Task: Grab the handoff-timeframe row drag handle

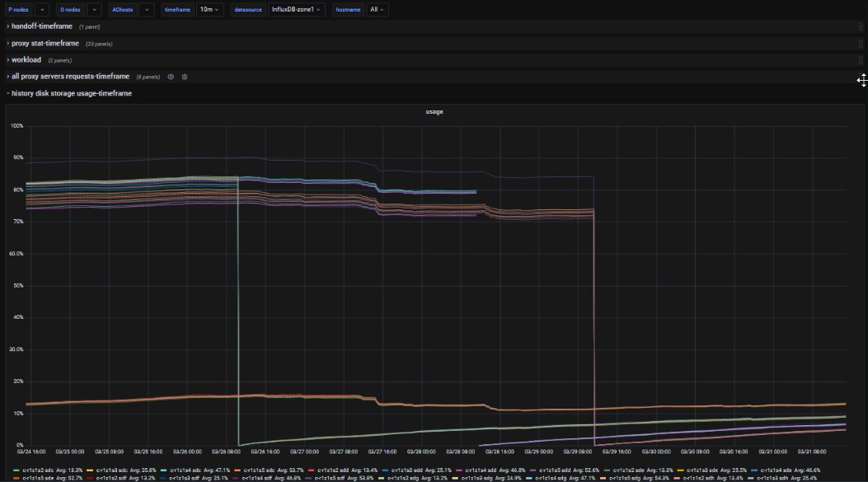Action: pos(861,26)
